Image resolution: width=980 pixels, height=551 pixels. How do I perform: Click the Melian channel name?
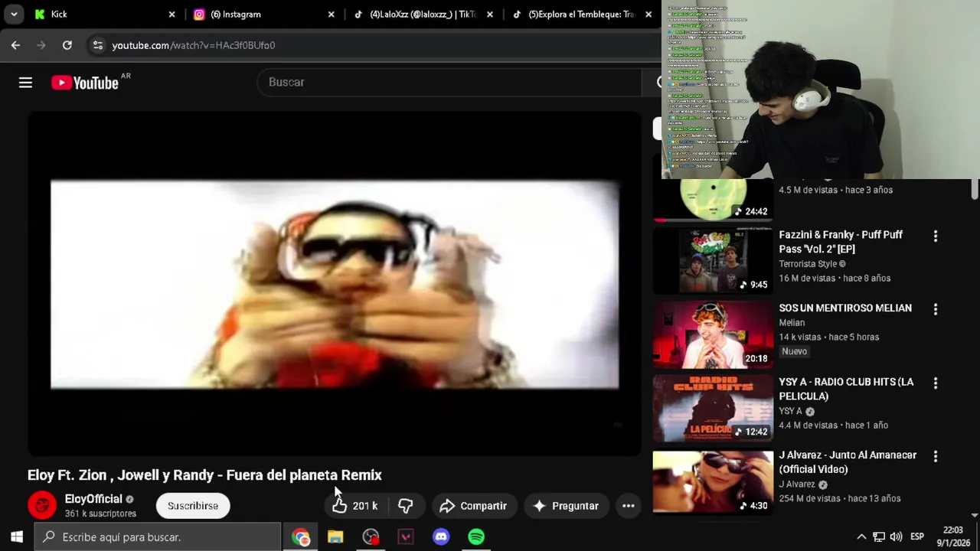point(792,323)
